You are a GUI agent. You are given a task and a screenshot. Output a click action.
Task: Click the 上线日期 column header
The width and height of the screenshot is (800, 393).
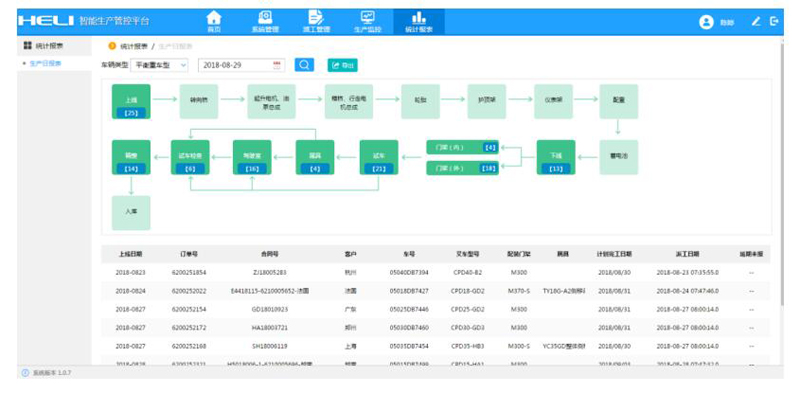tap(131, 254)
